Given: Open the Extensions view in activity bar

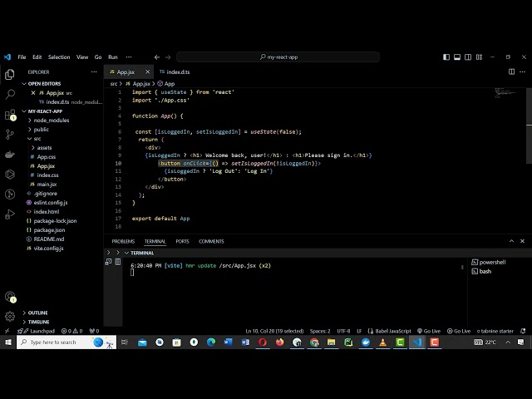Looking at the screenshot, I should (x=10, y=115).
